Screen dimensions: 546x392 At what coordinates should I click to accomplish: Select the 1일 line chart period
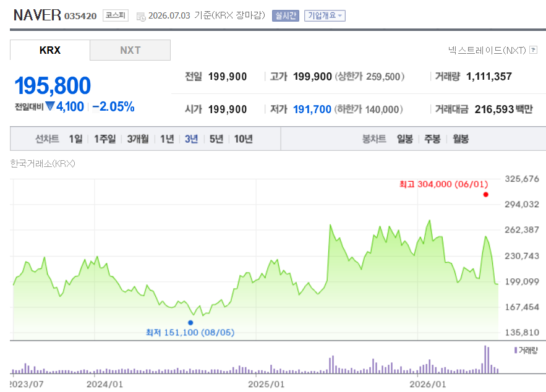pyautogui.click(x=75, y=139)
